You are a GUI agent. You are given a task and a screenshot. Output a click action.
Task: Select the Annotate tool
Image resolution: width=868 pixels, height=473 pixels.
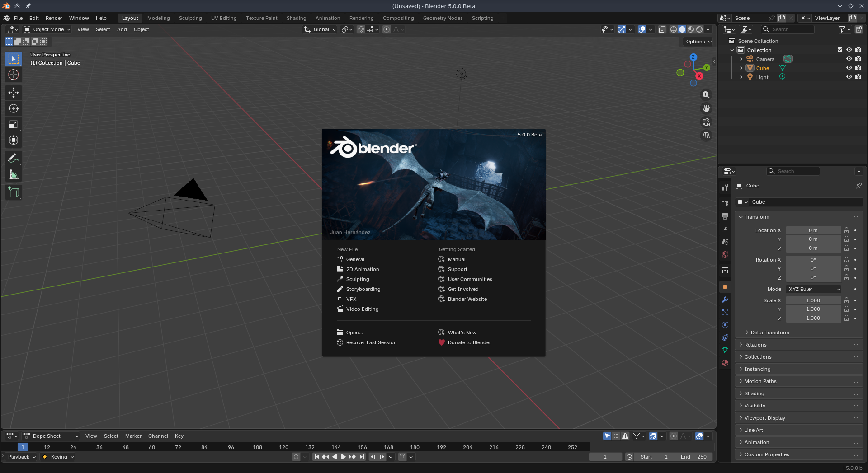14,158
